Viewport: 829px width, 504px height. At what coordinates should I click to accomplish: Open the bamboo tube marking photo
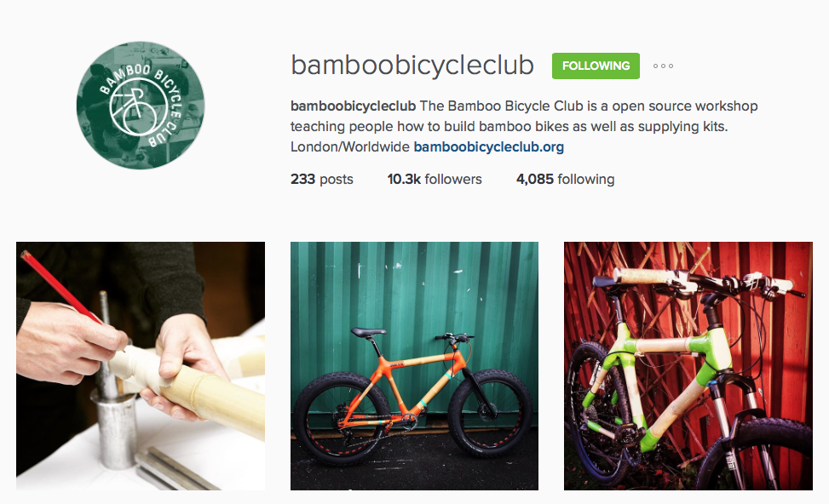[x=141, y=366]
